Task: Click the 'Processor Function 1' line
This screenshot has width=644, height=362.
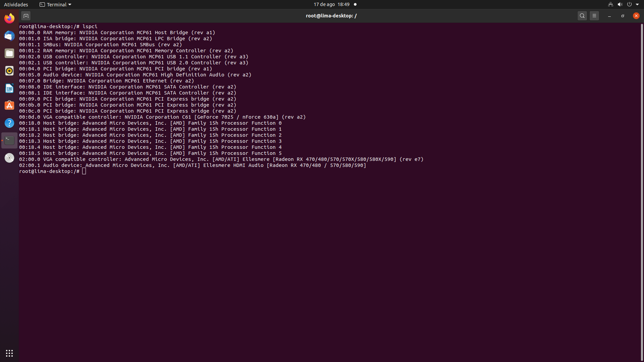Action: [x=150, y=129]
